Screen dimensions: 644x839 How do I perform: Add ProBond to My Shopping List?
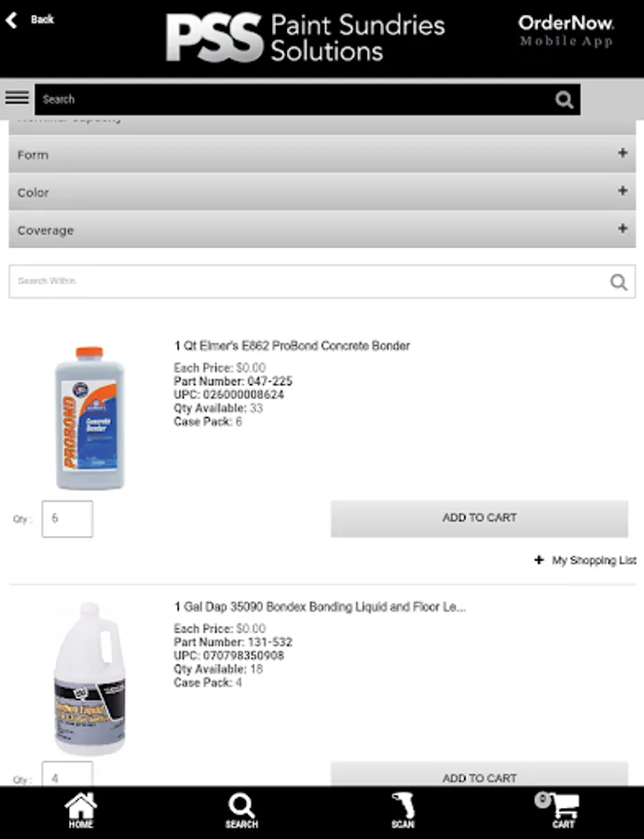click(x=585, y=560)
